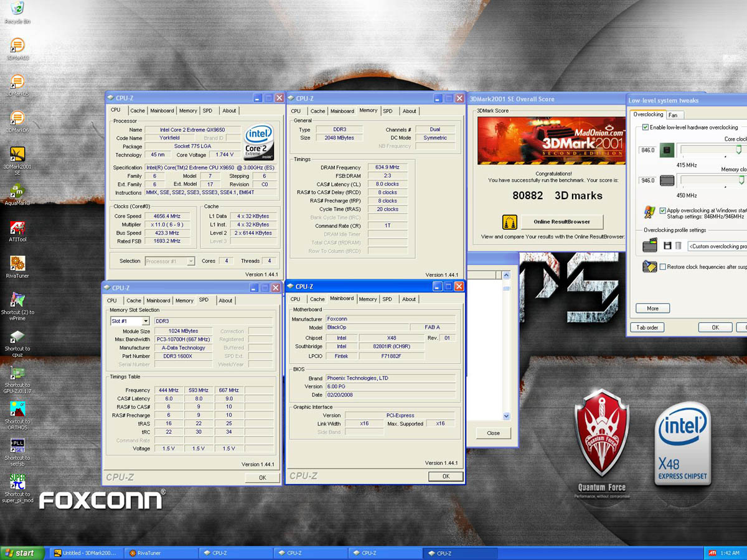Click the Tab order button

coord(647,327)
